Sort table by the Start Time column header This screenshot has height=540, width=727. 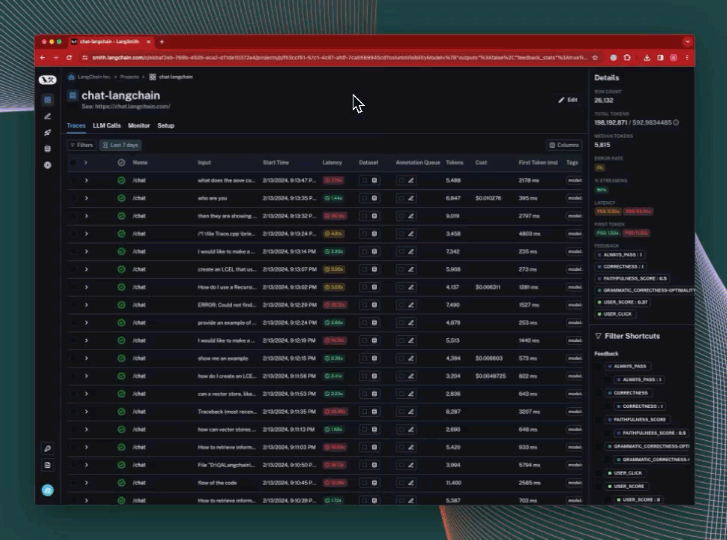point(276,163)
